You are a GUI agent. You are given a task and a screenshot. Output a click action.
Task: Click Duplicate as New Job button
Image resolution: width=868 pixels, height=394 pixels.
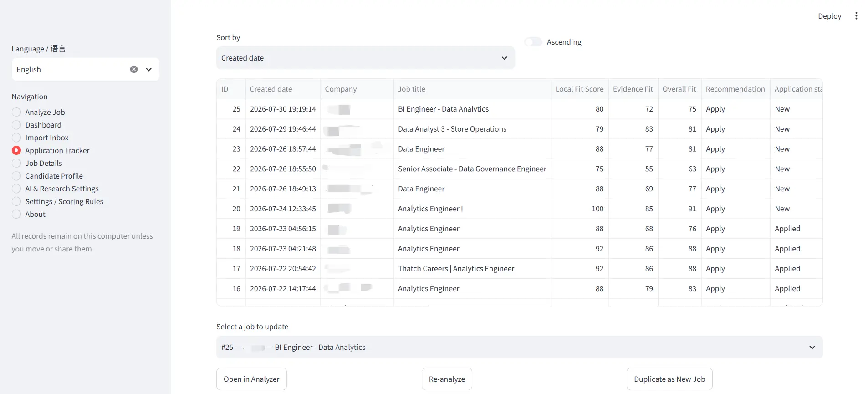(x=669, y=379)
